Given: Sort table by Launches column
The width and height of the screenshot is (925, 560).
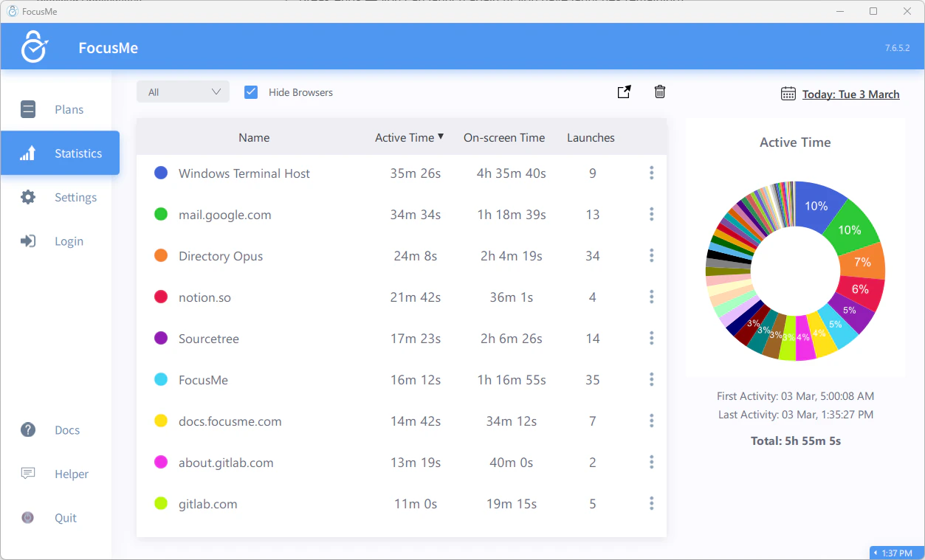Looking at the screenshot, I should tap(591, 137).
